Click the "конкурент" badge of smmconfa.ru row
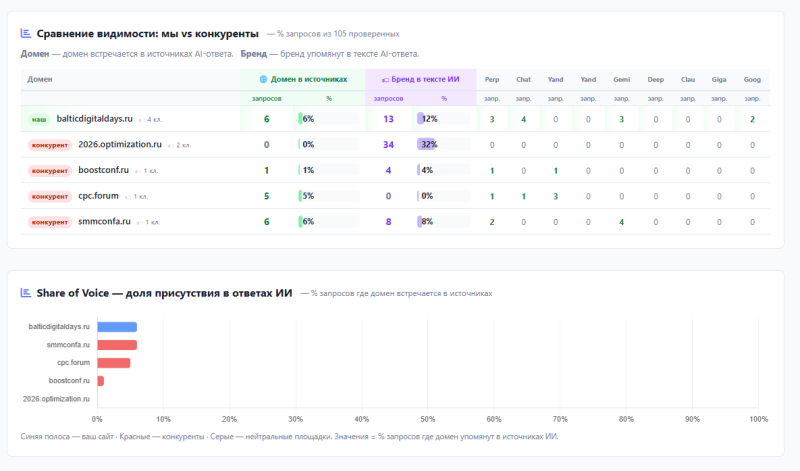Image resolution: width=800 pixels, height=471 pixels. point(49,222)
